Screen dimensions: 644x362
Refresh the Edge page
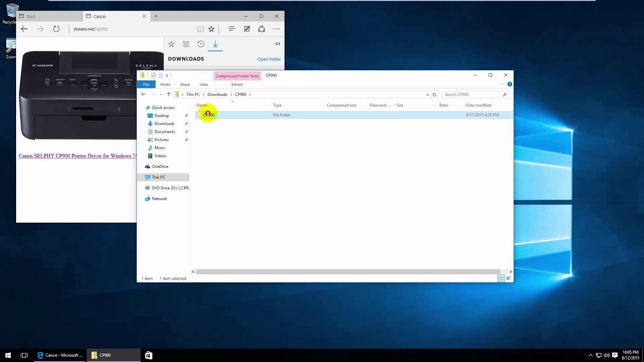56,29
